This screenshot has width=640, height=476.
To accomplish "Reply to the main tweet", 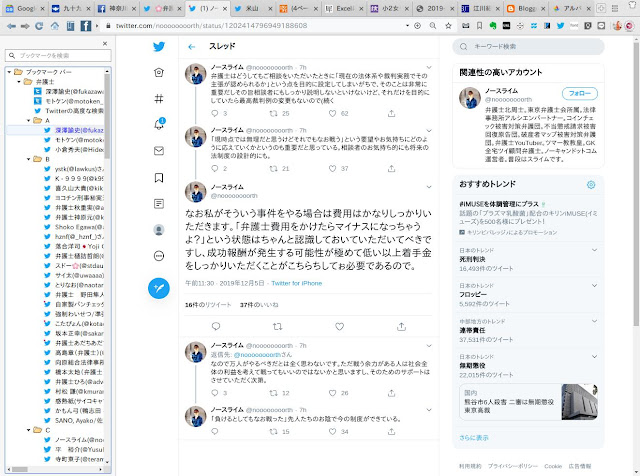I will click(216, 326).
